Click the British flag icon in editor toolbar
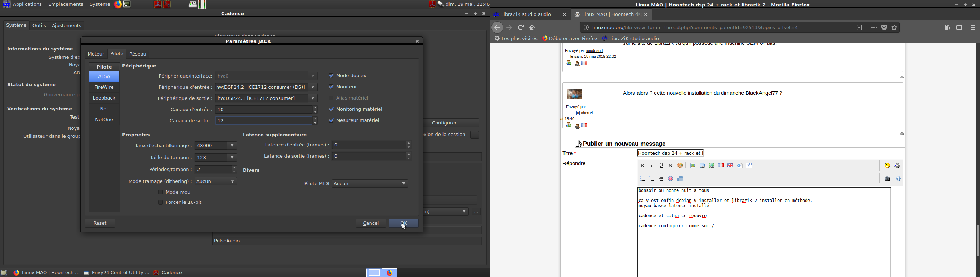Screen dimensions: 980x277 (730, 166)
